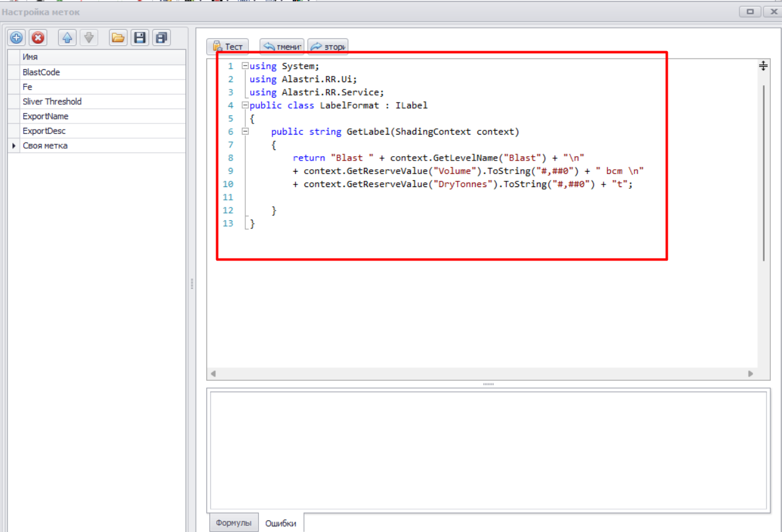Image resolution: width=782 pixels, height=532 pixels.
Task: Click the undo (Отменить) button
Action: tap(282, 47)
